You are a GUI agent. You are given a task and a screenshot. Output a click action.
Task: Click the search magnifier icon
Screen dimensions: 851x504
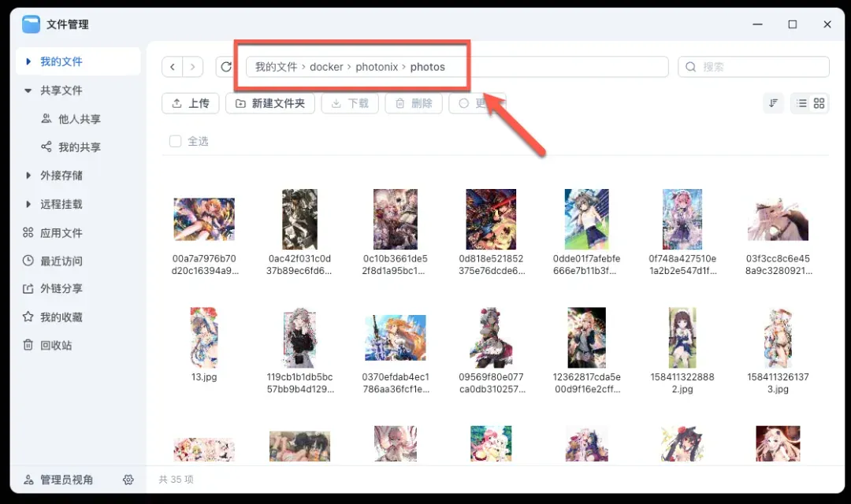690,67
